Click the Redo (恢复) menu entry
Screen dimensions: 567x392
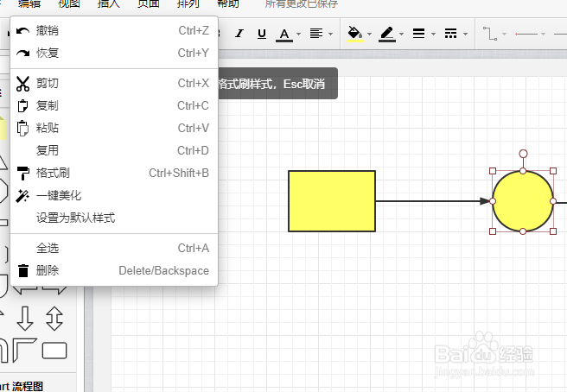[114, 54]
